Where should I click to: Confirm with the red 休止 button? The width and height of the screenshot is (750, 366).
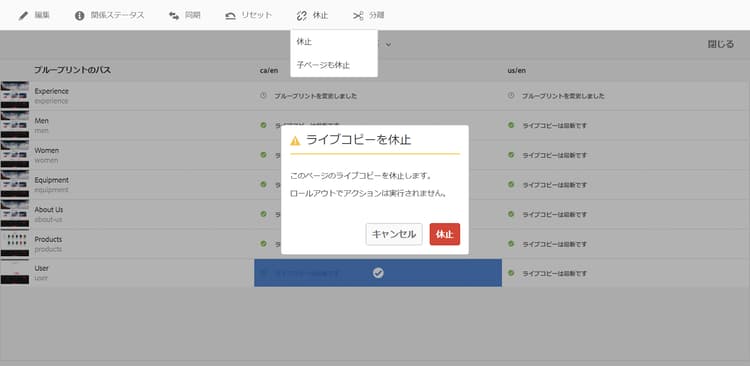coord(444,234)
